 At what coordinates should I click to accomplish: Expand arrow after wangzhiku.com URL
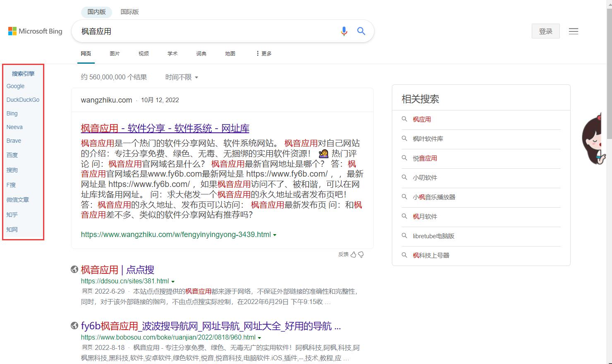[275, 235]
